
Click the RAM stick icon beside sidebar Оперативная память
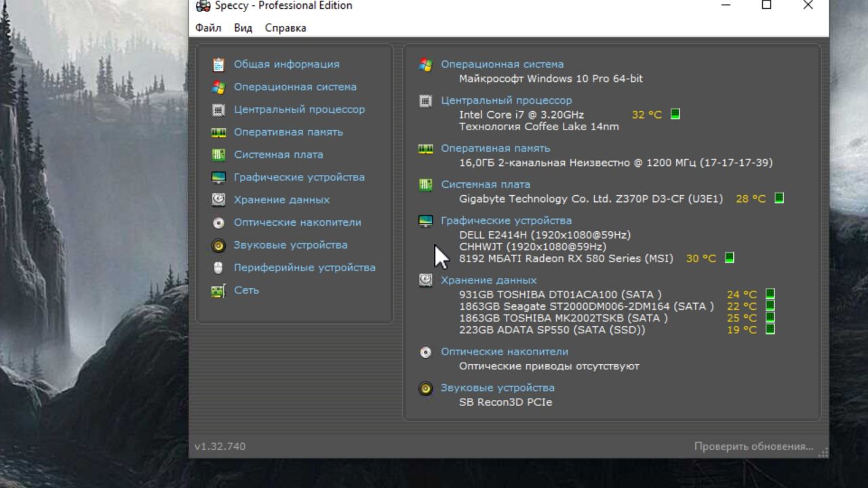tap(218, 132)
